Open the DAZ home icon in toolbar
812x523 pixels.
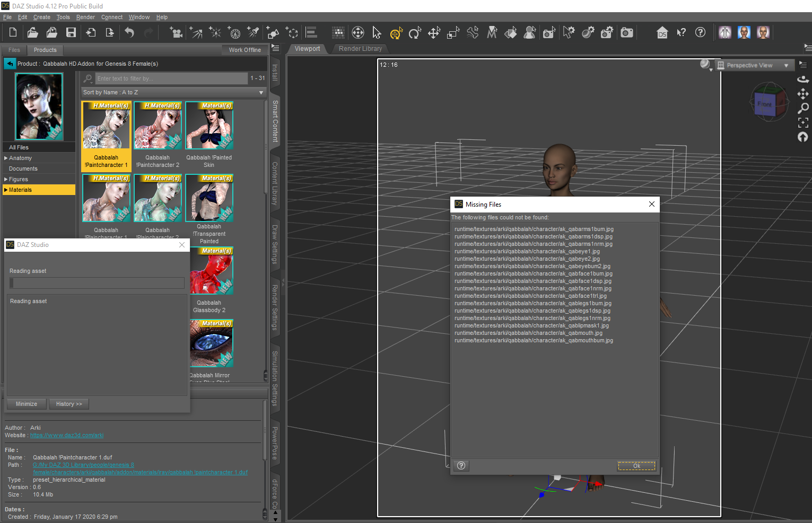(662, 33)
